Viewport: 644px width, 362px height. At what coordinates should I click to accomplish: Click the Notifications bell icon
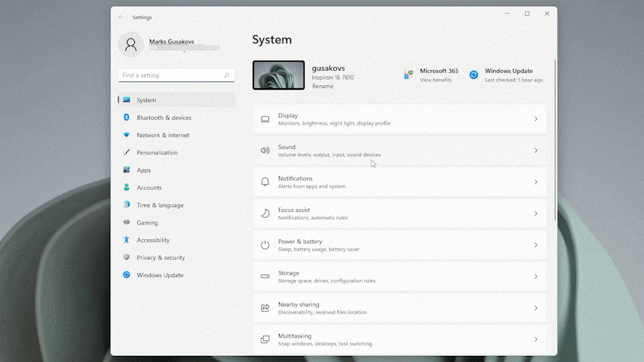coord(265,182)
